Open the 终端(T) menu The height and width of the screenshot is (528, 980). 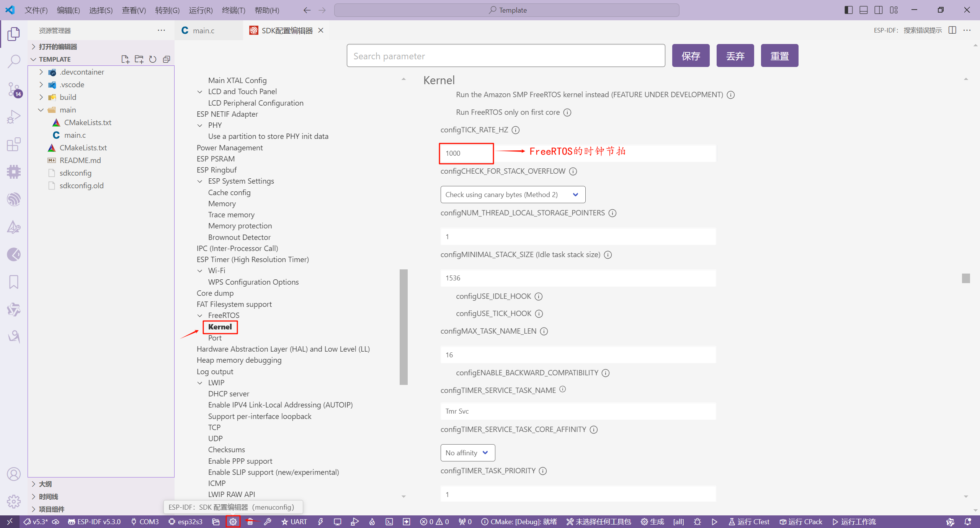tap(233, 10)
